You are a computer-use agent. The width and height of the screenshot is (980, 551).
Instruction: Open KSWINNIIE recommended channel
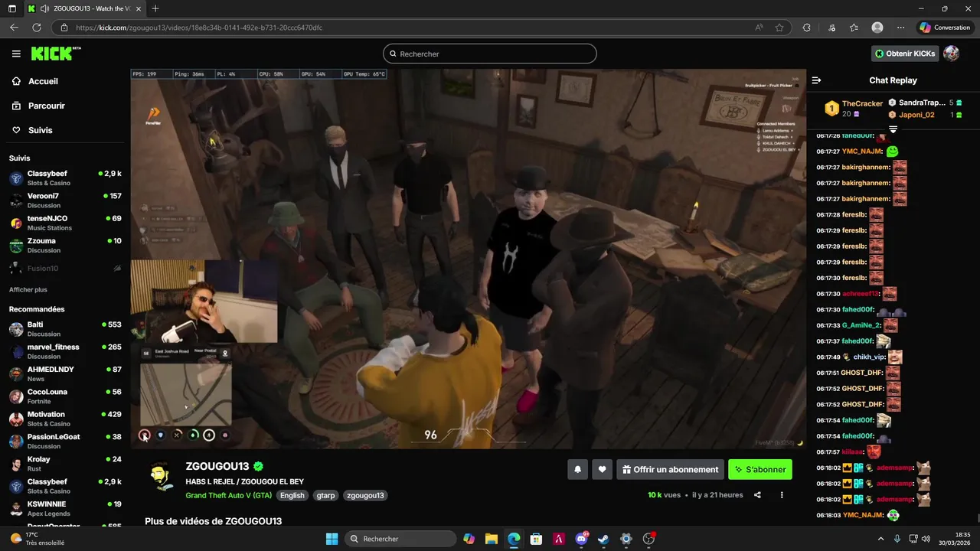[65, 508]
